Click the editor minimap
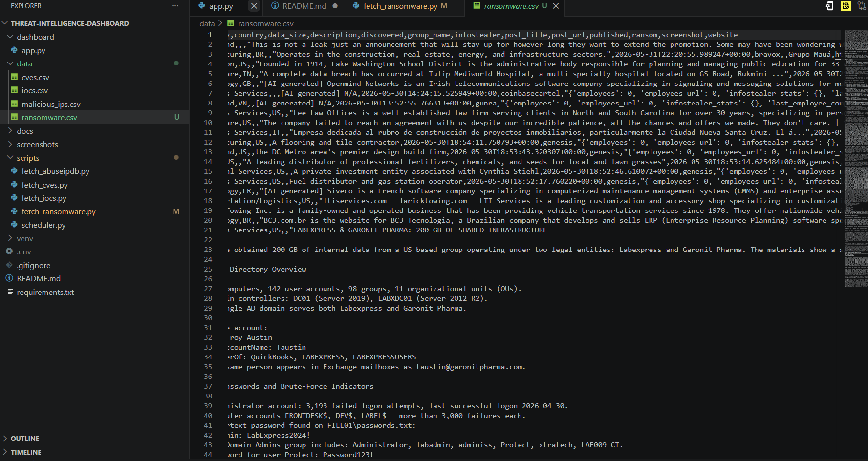The width and height of the screenshot is (868, 461). [855, 159]
